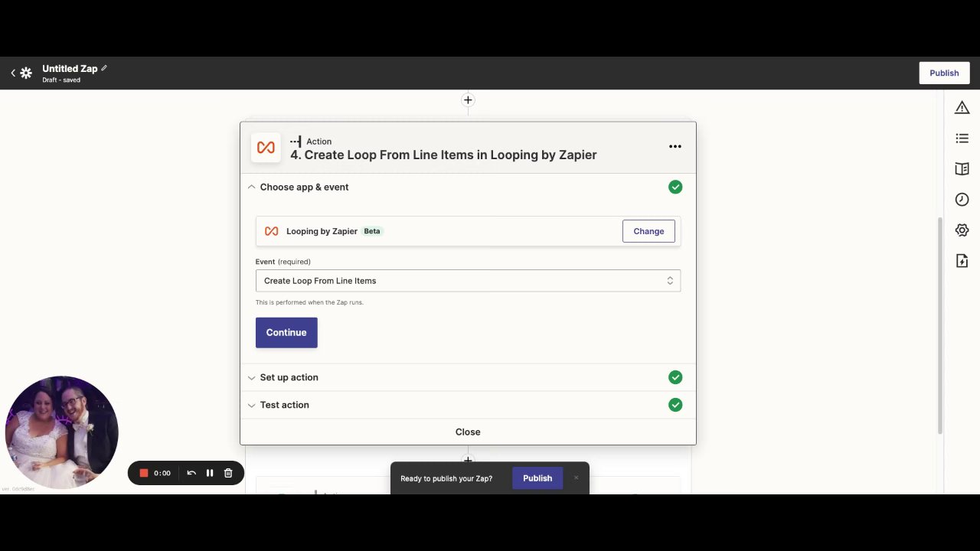Delete the recording with trash icon
The image size is (980, 551).
coord(228,473)
